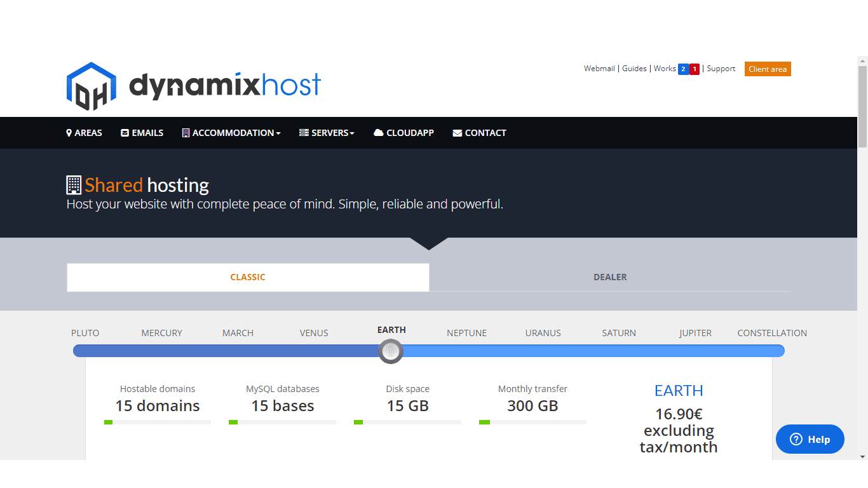This screenshot has width=868, height=488.
Task: Click the '15 bases' value
Action: coord(283,406)
